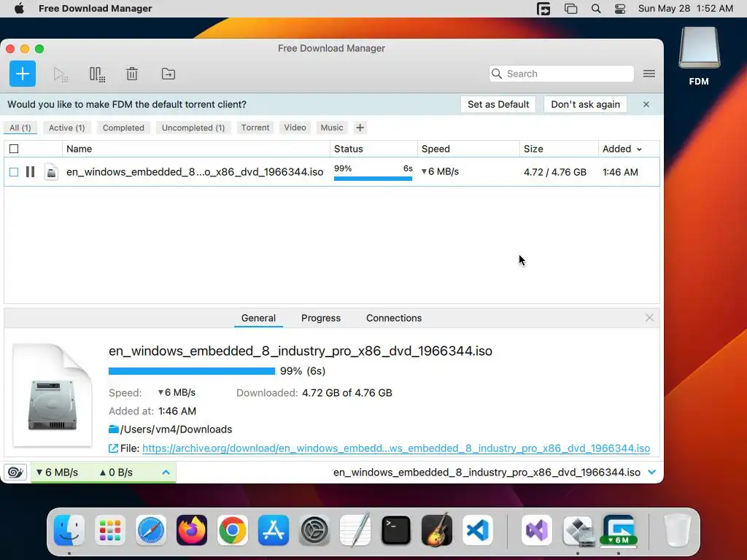The image size is (747, 560).
Task: Click the Status column header
Action: point(373,149)
